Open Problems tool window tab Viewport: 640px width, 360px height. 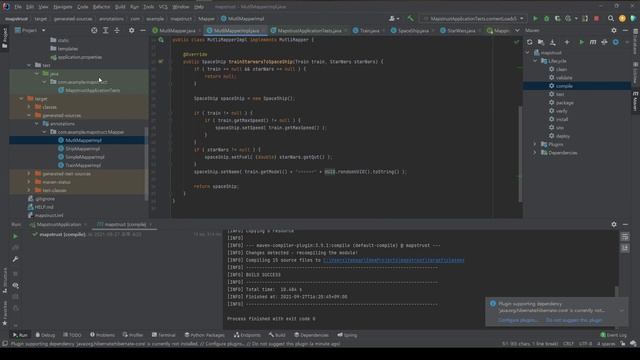pyautogui.click(x=102, y=335)
